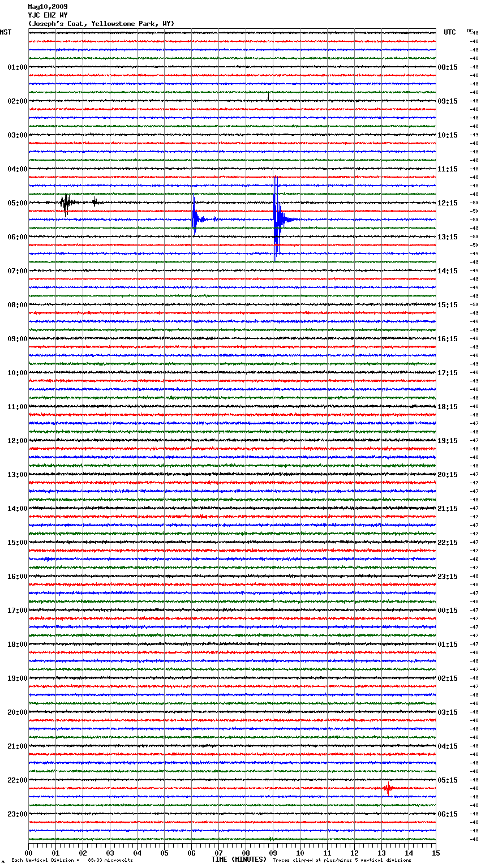Select the 09:00 MST time label
This screenshot has width=481, height=868.
[x=17, y=339]
